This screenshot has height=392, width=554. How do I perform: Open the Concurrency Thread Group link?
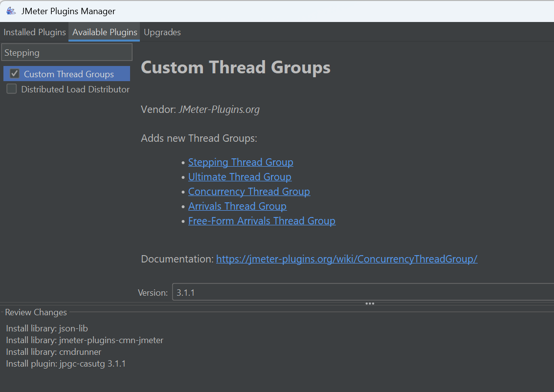click(249, 192)
